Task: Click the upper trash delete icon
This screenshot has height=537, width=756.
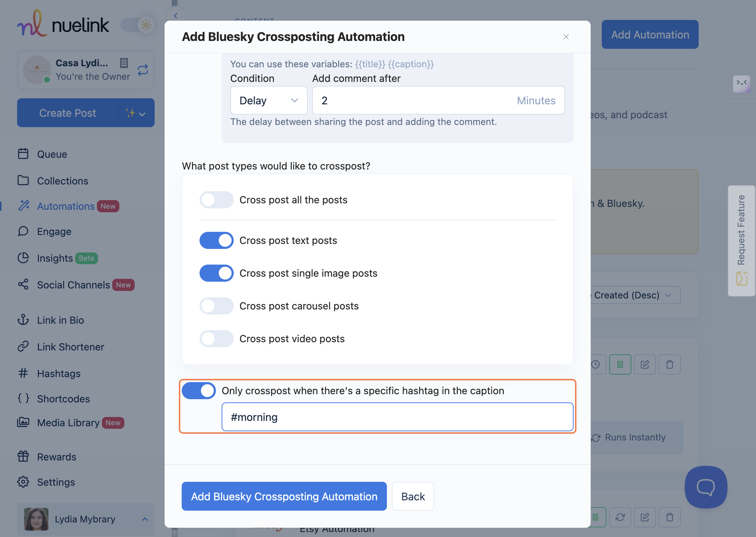Action: coord(670,364)
